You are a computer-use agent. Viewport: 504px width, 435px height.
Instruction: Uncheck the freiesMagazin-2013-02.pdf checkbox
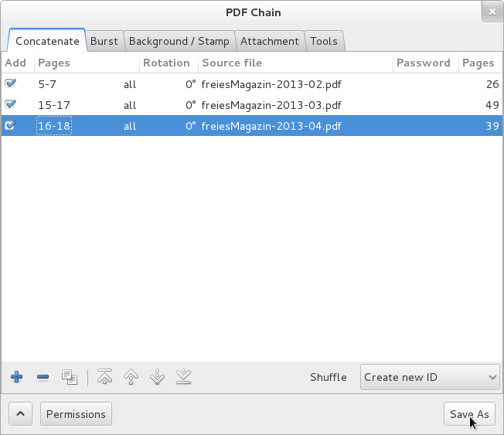click(11, 84)
